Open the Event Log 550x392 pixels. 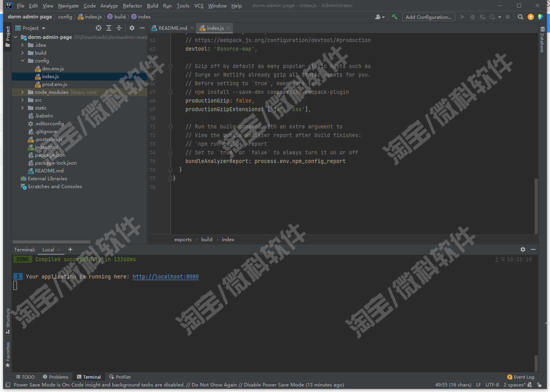[521, 377]
